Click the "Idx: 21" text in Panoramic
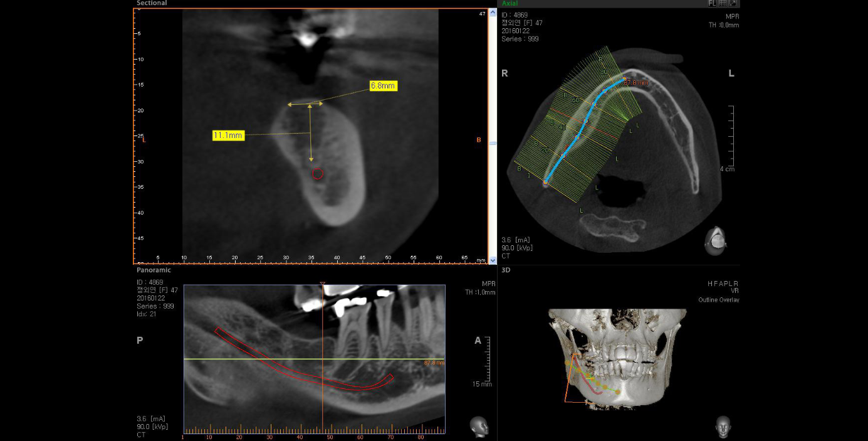The height and width of the screenshot is (441, 868). tap(147, 314)
